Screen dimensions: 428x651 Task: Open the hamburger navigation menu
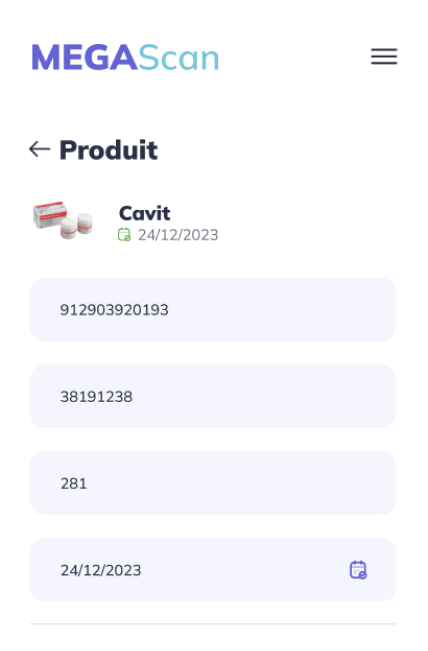[x=384, y=56]
